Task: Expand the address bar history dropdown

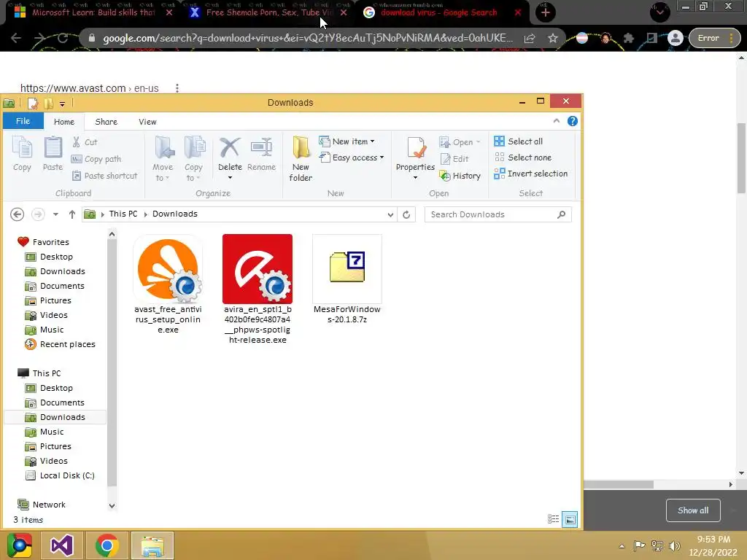Action: point(390,214)
